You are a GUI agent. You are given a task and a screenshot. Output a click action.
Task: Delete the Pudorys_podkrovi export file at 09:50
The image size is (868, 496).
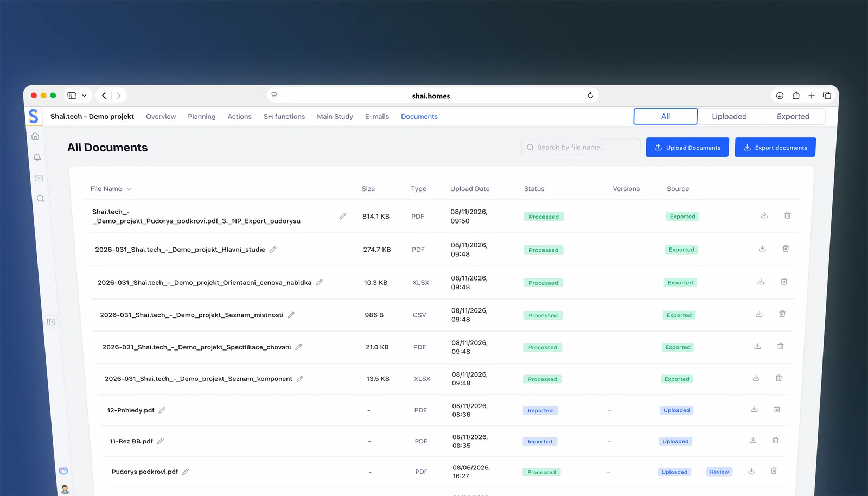point(788,215)
